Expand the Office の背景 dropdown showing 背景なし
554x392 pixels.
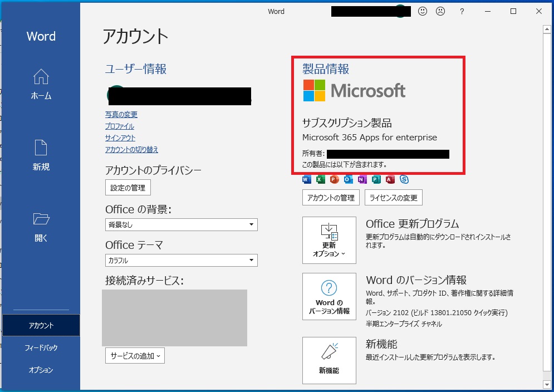[182, 224]
